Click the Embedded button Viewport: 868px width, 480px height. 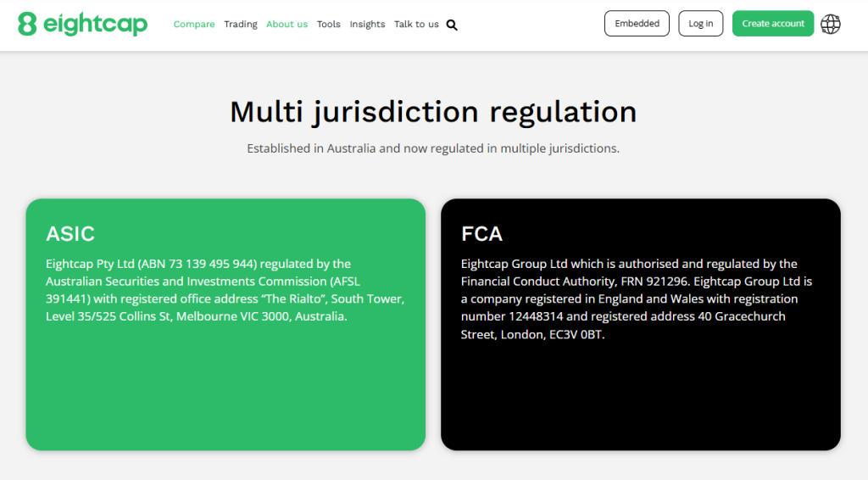click(637, 24)
